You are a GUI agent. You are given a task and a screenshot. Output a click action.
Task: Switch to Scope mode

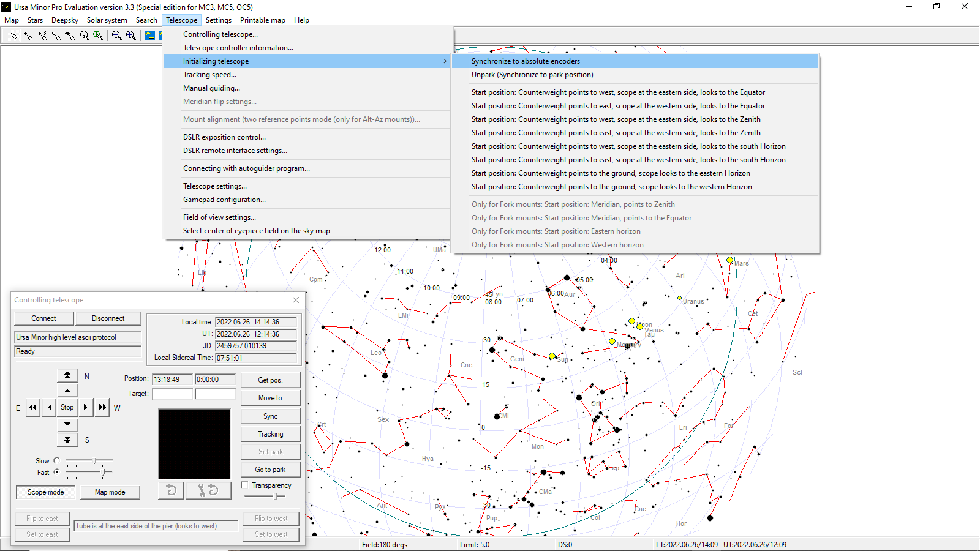(x=45, y=492)
